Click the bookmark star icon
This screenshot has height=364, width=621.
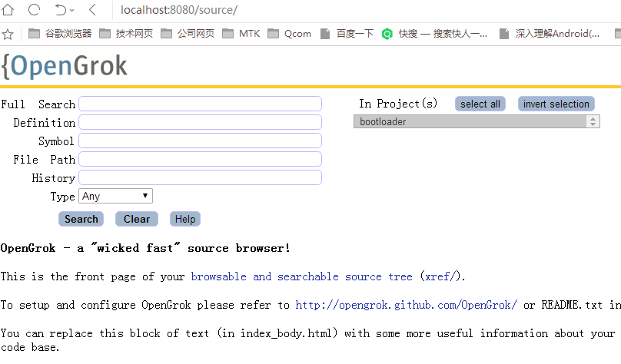7,34
